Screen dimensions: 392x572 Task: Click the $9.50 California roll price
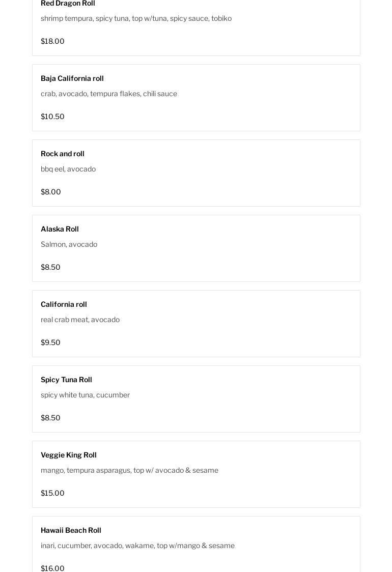click(50, 342)
